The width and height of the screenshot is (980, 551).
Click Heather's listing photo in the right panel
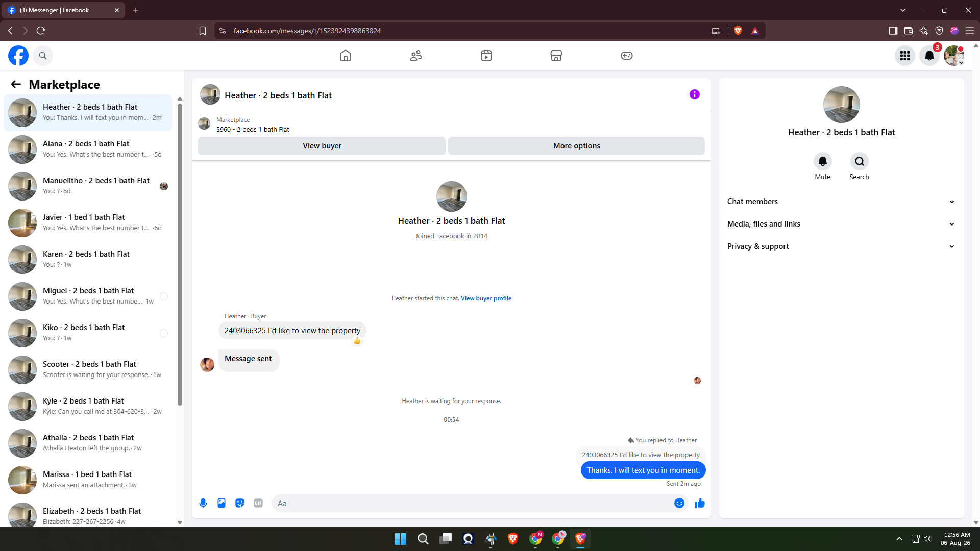842,105
